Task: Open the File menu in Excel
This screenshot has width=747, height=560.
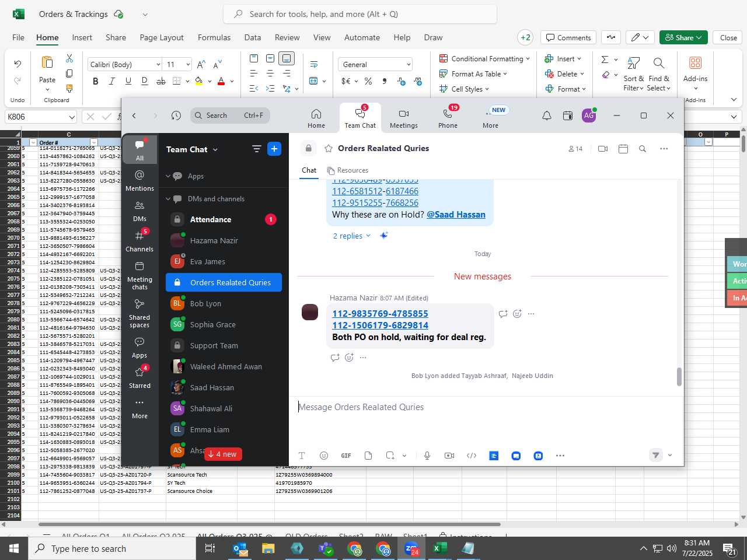Action: 18,37
